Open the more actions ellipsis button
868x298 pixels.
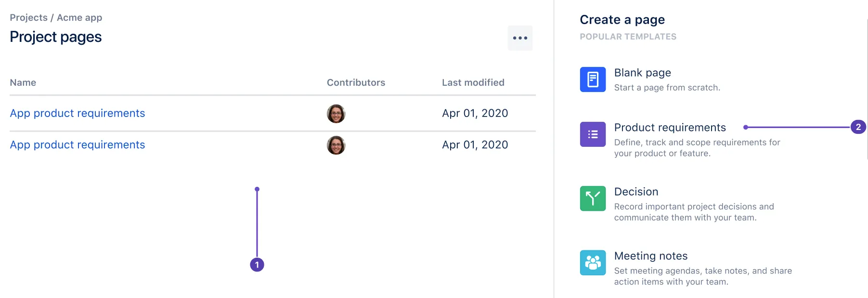[x=520, y=38]
